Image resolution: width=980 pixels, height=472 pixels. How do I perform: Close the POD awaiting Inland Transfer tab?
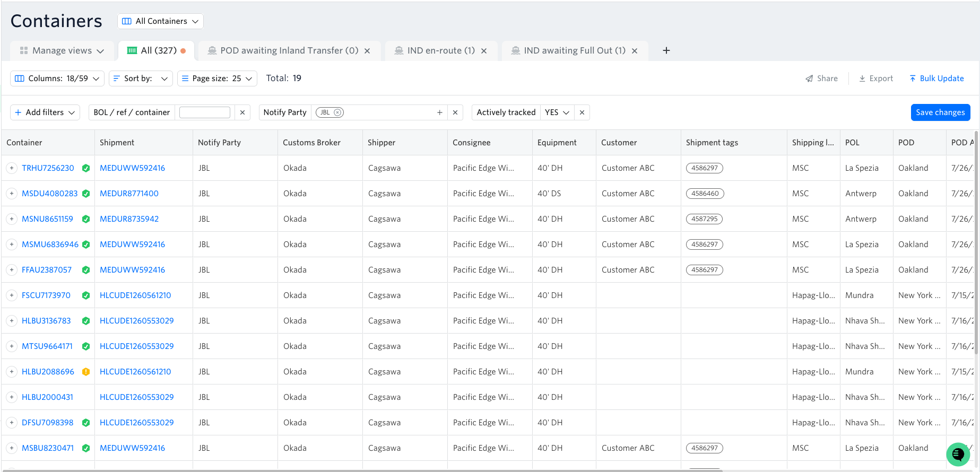coord(367,51)
